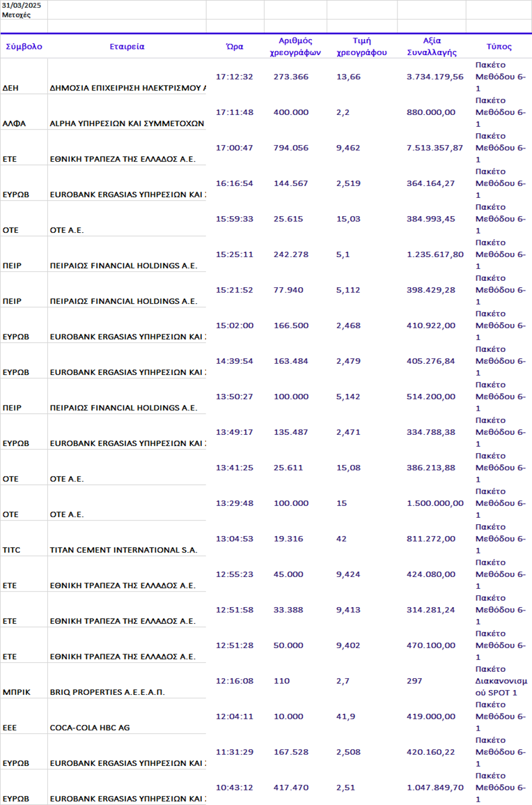Select the TITAN CEMENT INTERNATIONAL S.A. cell
This screenshot has width=532, height=805.
point(124,550)
